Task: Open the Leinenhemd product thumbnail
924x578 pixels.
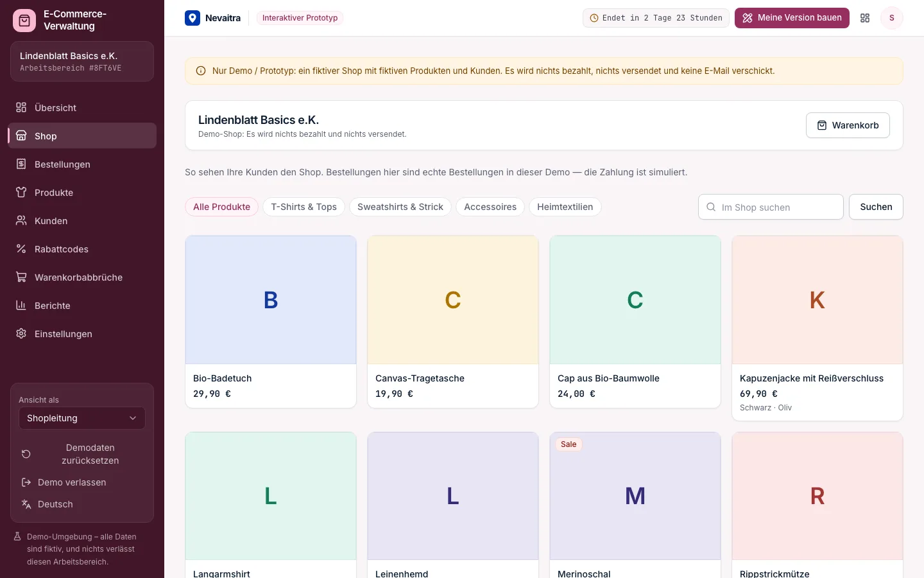Action: pyautogui.click(x=453, y=496)
